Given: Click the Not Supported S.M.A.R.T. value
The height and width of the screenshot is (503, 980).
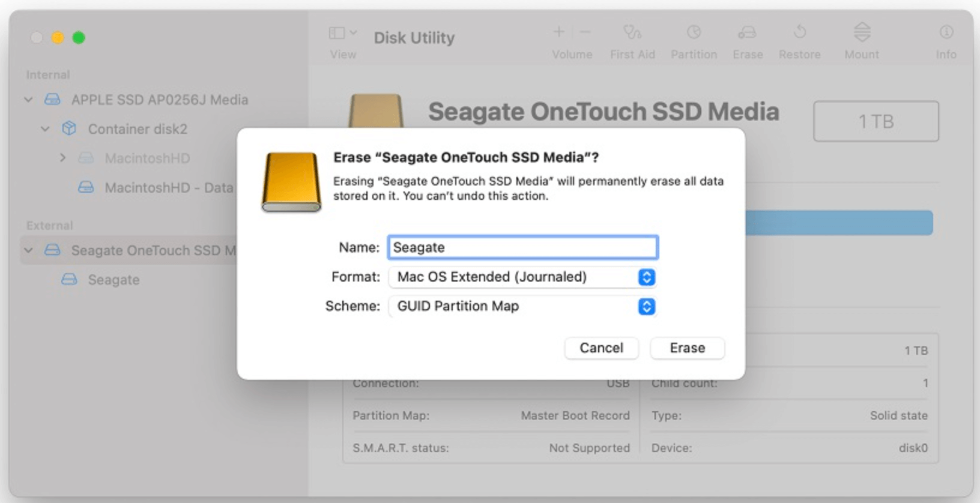Looking at the screenshot, I should click(x=590, y=448).
